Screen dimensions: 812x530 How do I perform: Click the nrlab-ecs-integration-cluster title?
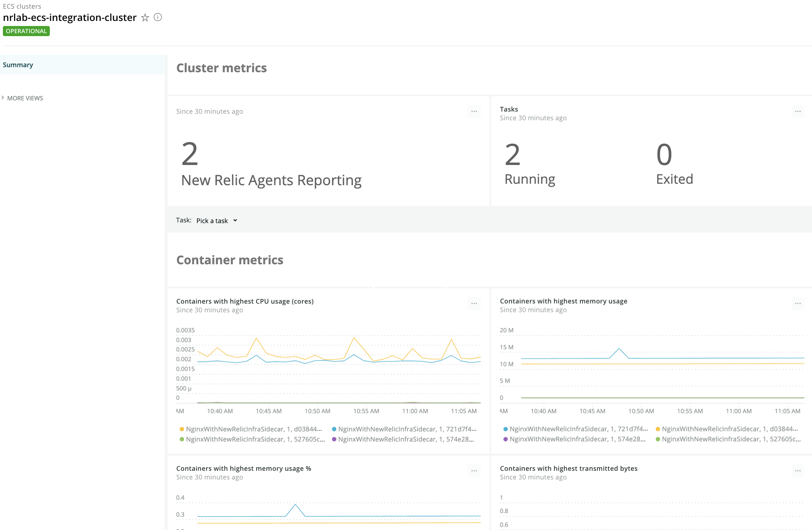(70, 17)
